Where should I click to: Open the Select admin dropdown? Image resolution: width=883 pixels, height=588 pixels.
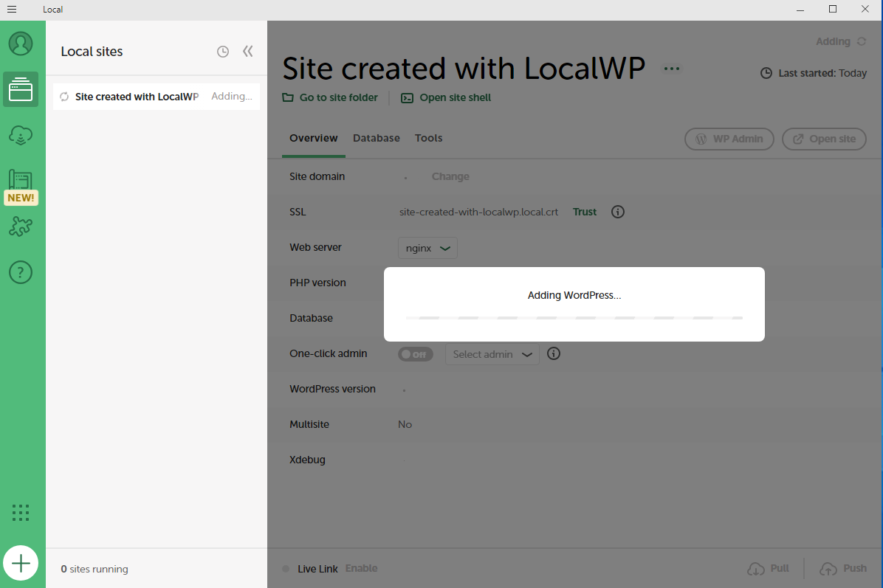[x=492, y=354]
